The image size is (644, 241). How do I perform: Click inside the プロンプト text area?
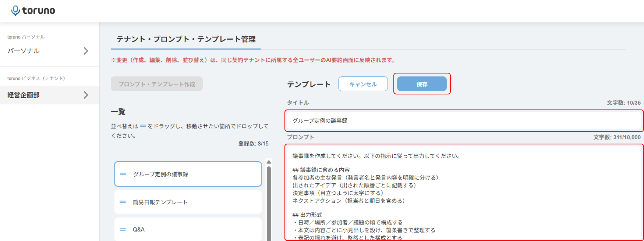(464, 193)
